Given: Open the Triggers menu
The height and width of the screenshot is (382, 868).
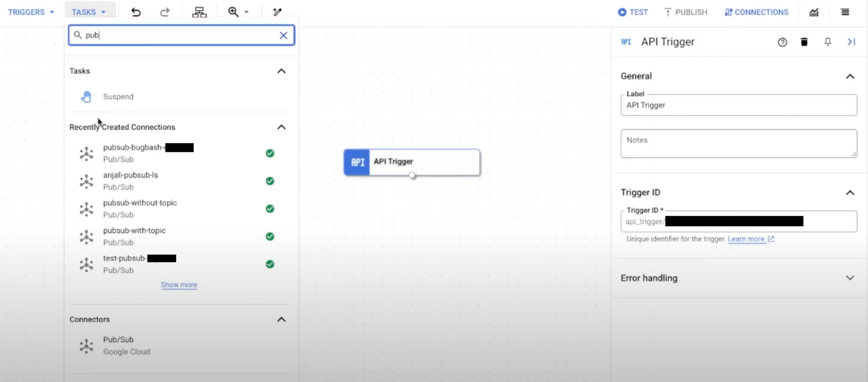Looking at the screenshot, I should 31,12.
